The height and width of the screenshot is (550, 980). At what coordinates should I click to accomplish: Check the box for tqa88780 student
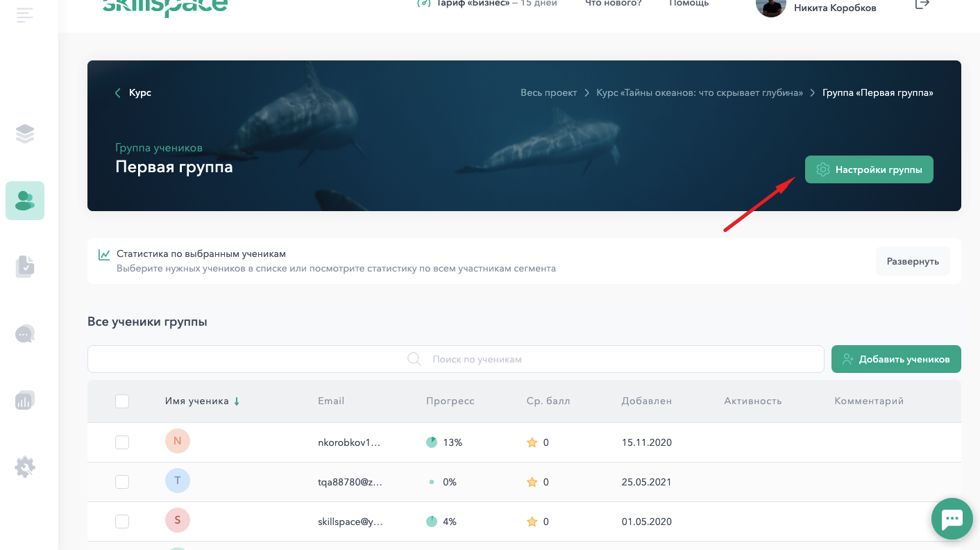[x=122, y=482]
